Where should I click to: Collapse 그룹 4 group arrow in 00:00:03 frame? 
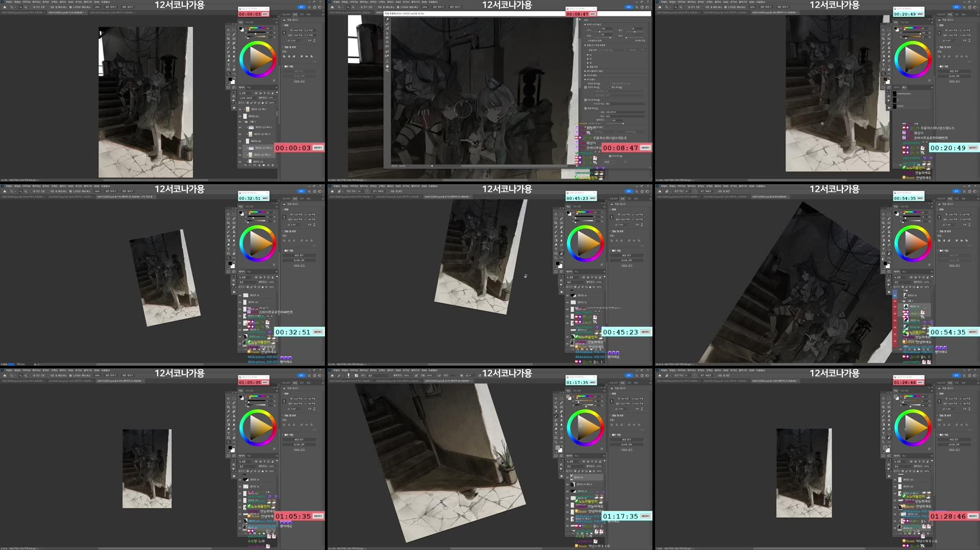[244, 122]
